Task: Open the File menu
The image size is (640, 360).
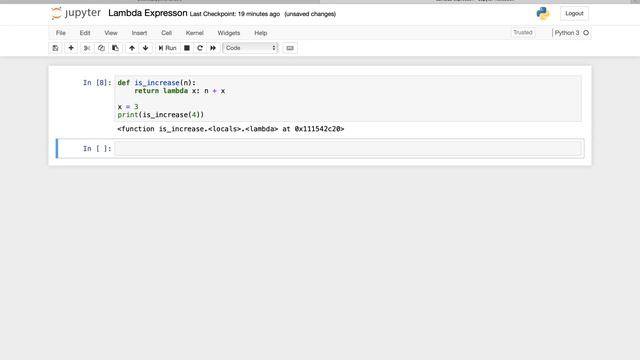Action: click(x=61, y=33)
